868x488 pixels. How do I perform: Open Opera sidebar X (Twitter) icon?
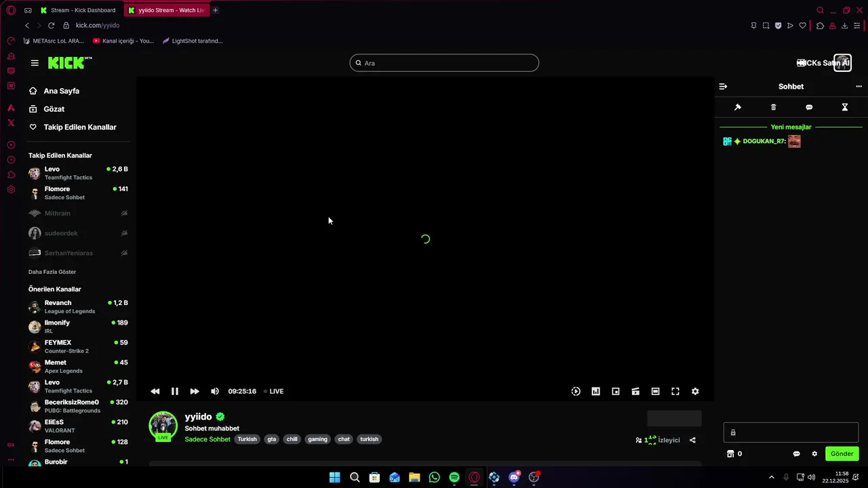(11, 123)
